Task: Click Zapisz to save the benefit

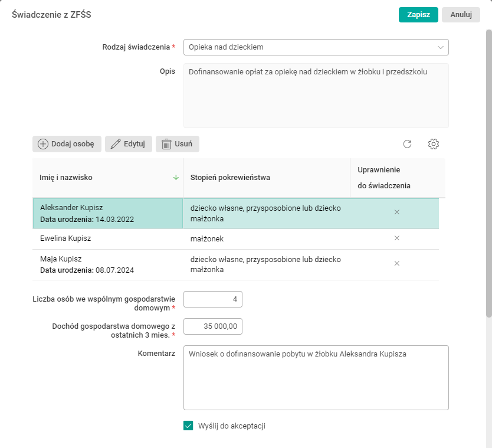Action: [418, 14]
